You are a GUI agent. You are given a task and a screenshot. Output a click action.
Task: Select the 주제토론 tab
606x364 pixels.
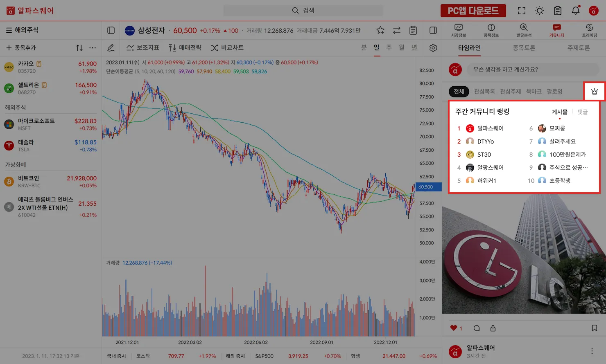pos(579,48)
